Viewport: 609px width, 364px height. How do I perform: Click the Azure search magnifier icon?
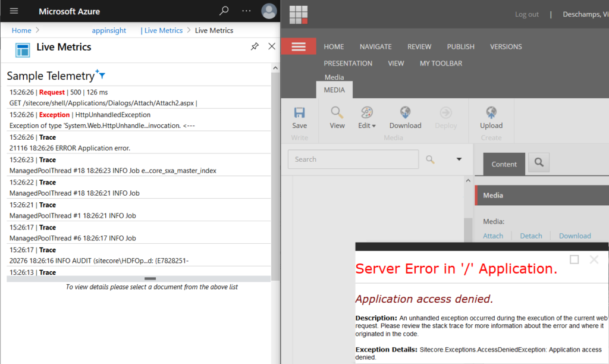(224, 11)
